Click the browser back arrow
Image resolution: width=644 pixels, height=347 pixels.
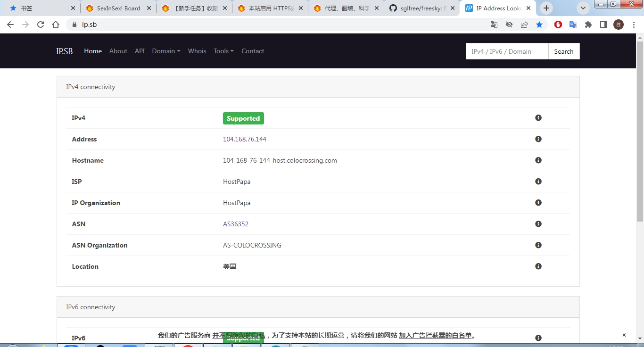pyautogui.click(x=10, y=25)
